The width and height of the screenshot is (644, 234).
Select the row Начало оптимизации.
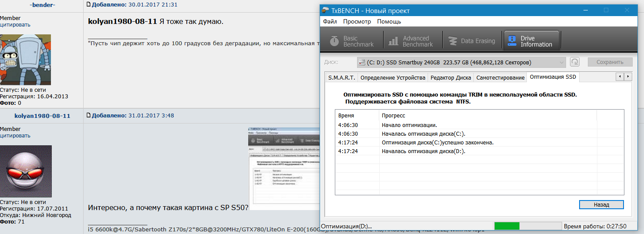[x=479, y=125]
